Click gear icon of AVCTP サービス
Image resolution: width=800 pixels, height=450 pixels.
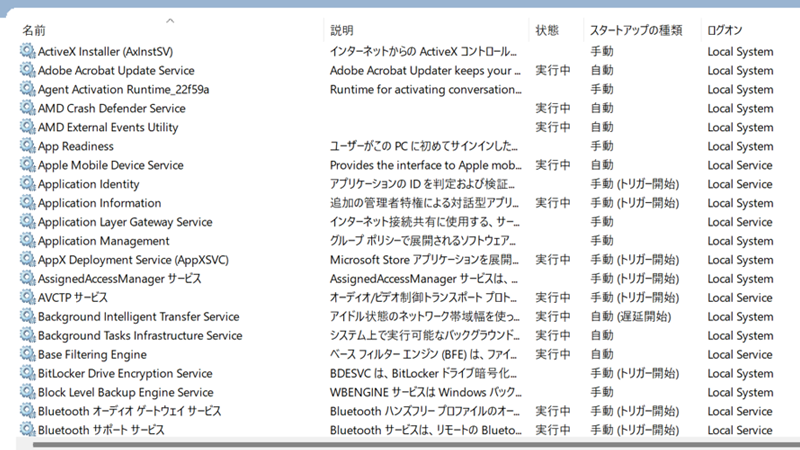click(x=27, y=297)
